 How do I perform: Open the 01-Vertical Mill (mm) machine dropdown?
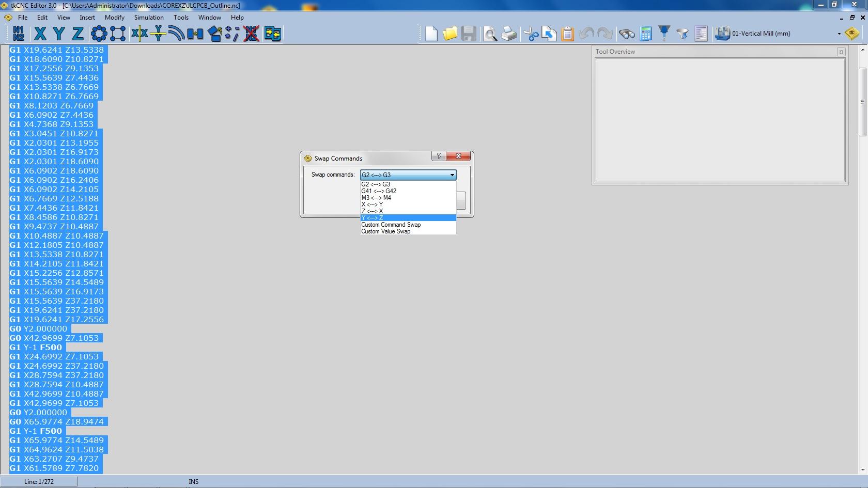click(x=839, y=34)
